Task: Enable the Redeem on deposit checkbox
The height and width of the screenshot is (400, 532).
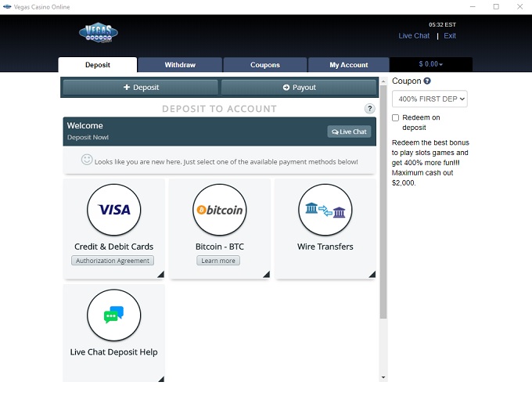Action: pos(396,117)
